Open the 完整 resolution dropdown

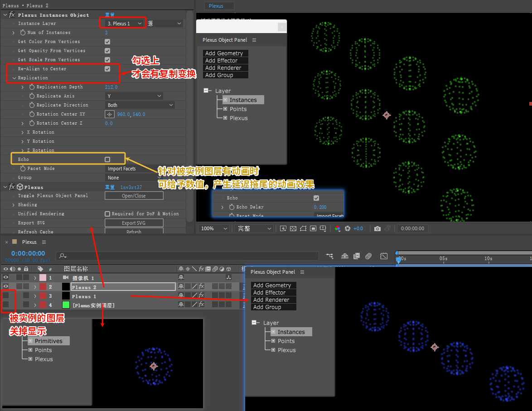254,228
